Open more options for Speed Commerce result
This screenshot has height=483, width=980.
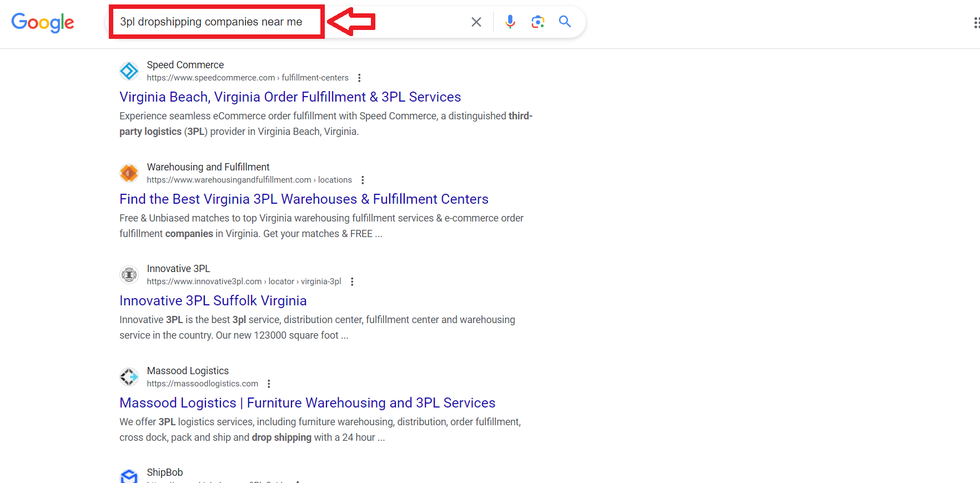point(359,78)
